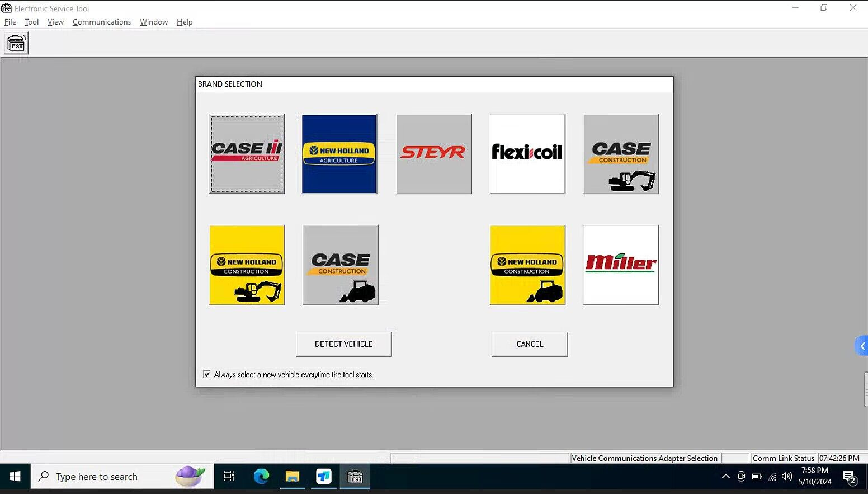
Task: Open the Tool menu
Action: 31,22
